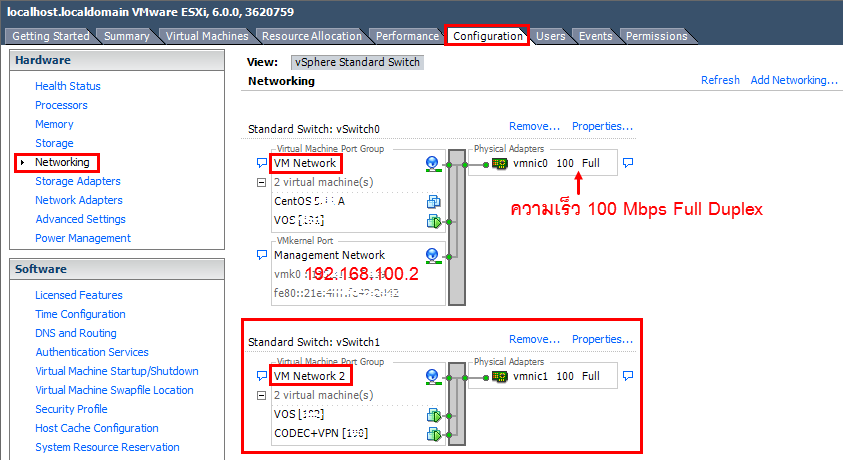Open Network Adapters

(79, 200)
